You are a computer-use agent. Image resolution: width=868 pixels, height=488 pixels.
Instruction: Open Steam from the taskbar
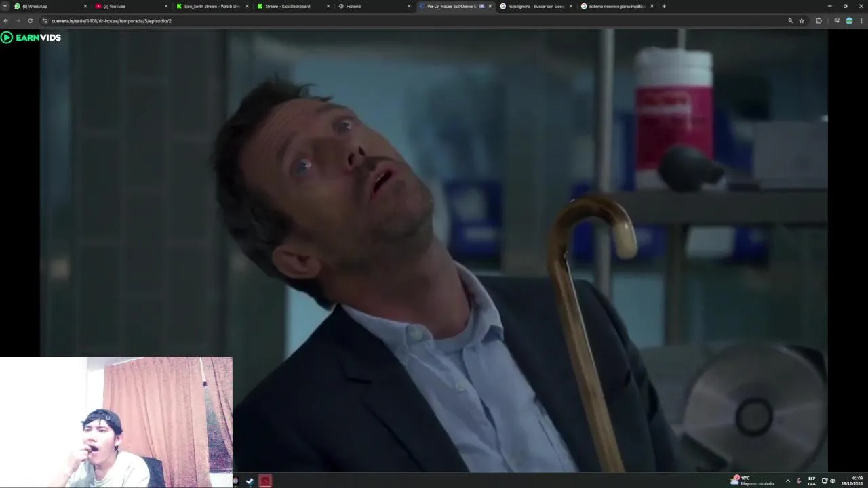coord(250,481)
